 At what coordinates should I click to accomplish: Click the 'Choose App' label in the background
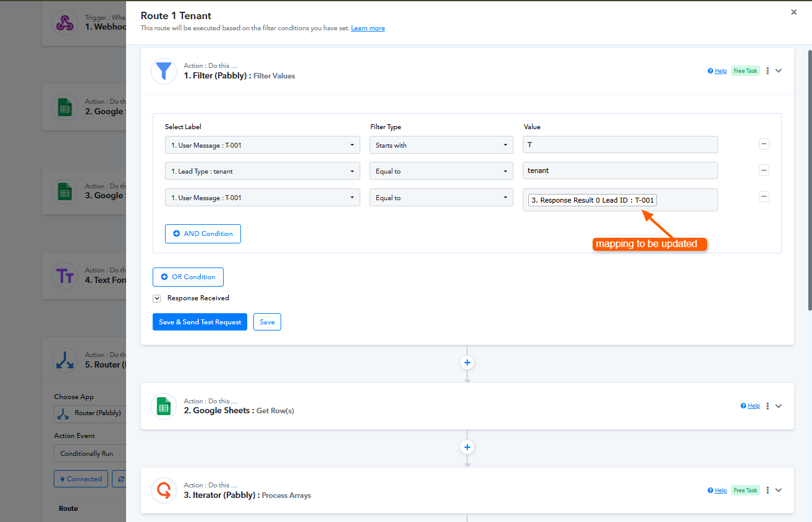pos(74,397)
